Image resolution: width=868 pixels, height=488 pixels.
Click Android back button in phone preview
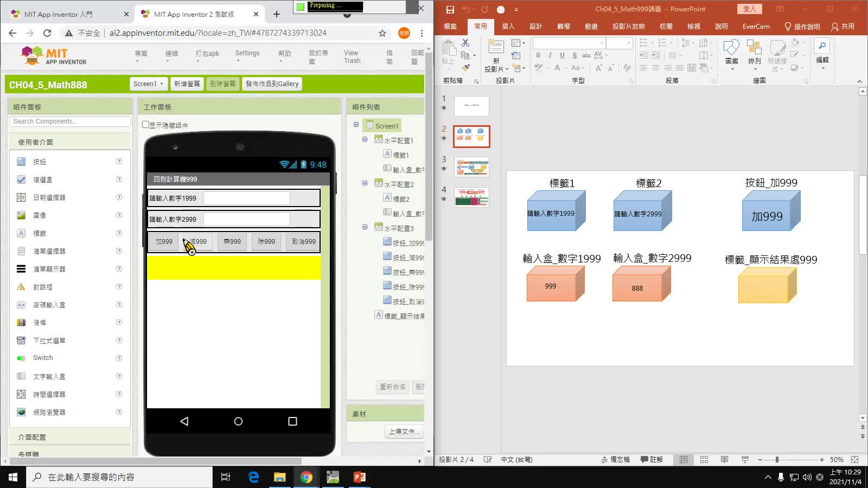[x=184, y=421]
